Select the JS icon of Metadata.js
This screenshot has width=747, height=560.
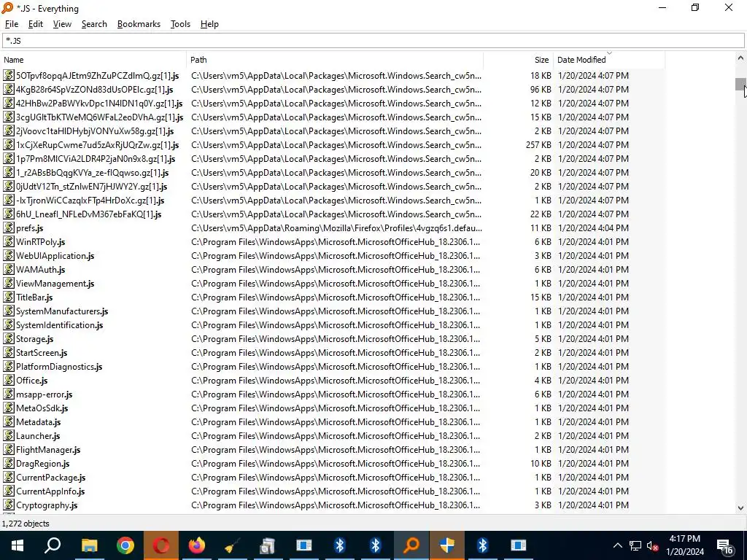pyautogui.click(x=9, y=422)
